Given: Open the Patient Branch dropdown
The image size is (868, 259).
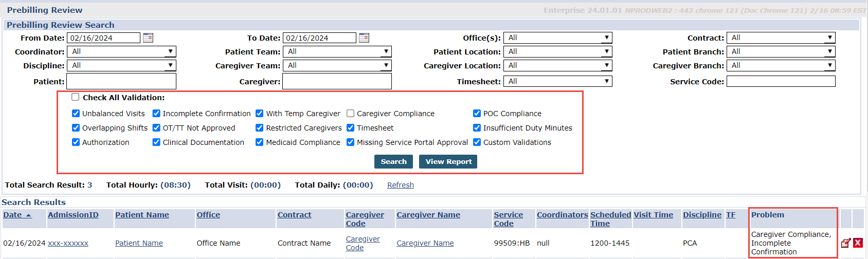Looking at the screenshot, I should [781, 51].
